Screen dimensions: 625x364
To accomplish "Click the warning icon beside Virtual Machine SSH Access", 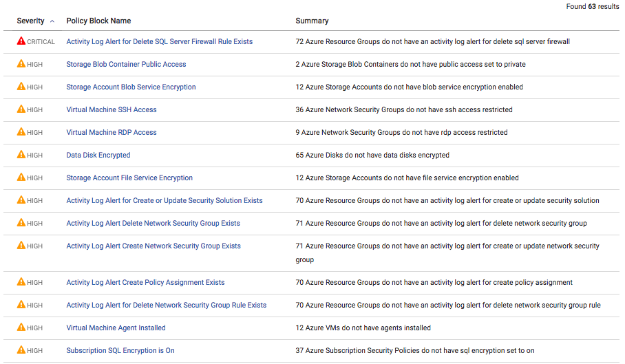I will pos(21,109).
